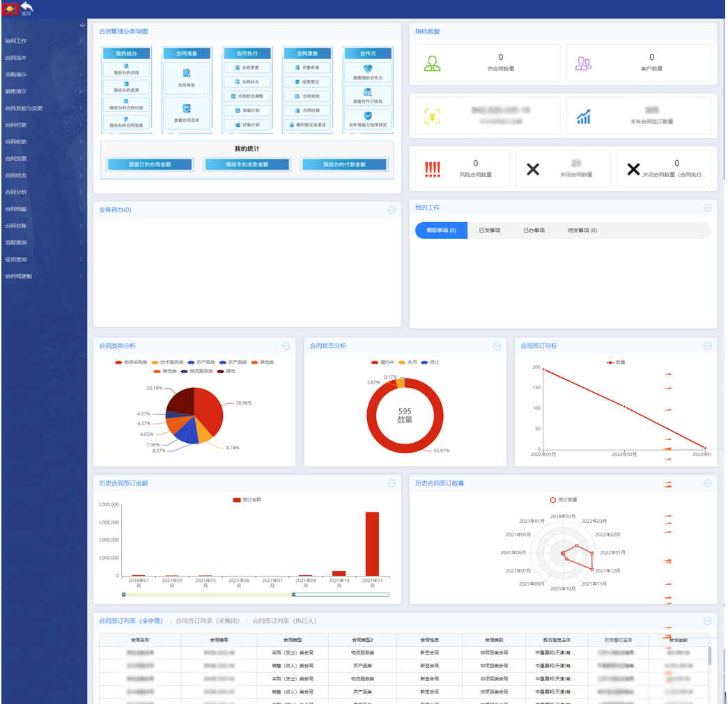Open 查看合同范本 icon in flow chart

click(186, 108)
